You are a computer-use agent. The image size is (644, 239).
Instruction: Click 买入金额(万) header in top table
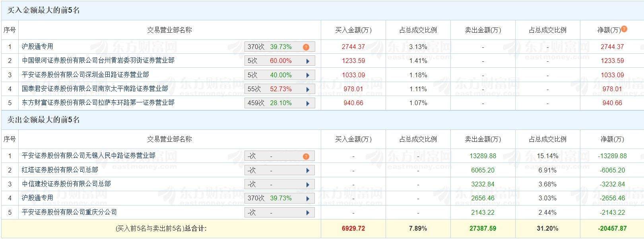pos(353,30)
